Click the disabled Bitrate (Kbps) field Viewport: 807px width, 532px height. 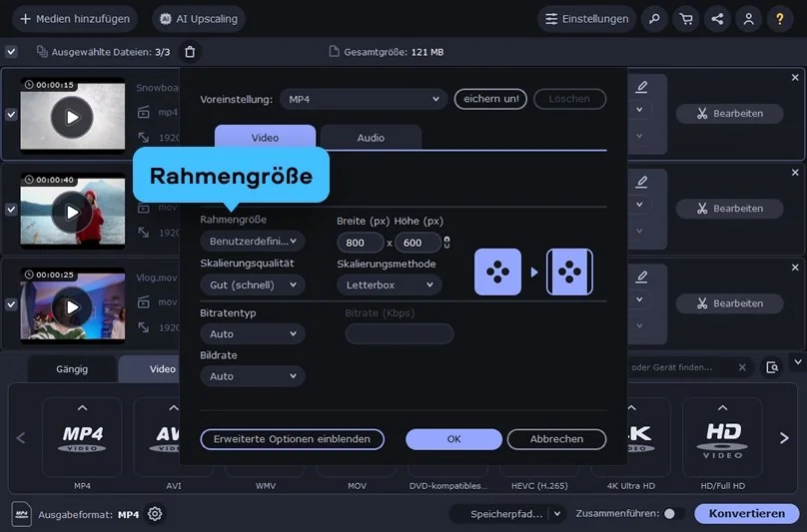(400, 334)
